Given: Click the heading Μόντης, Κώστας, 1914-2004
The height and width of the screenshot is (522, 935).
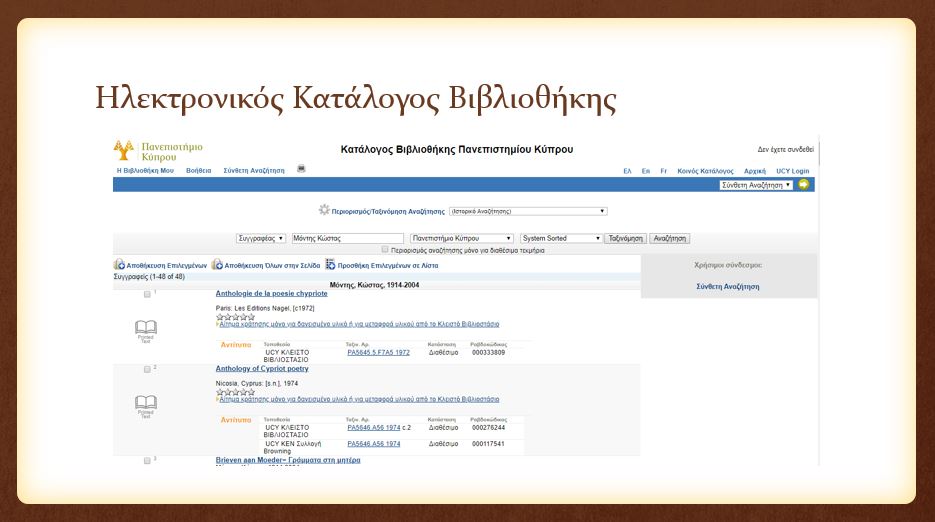Looking at the screenshot, I should (374, 285).
